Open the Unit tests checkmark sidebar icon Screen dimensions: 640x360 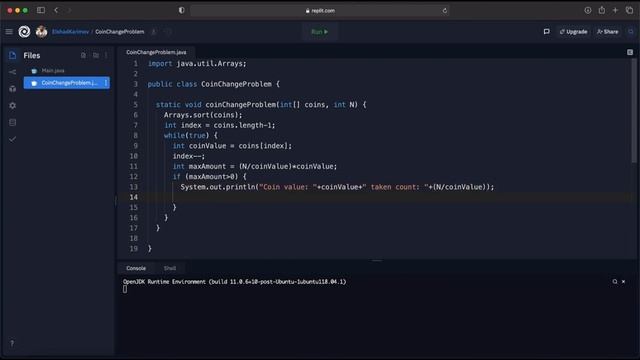(13, 139)
